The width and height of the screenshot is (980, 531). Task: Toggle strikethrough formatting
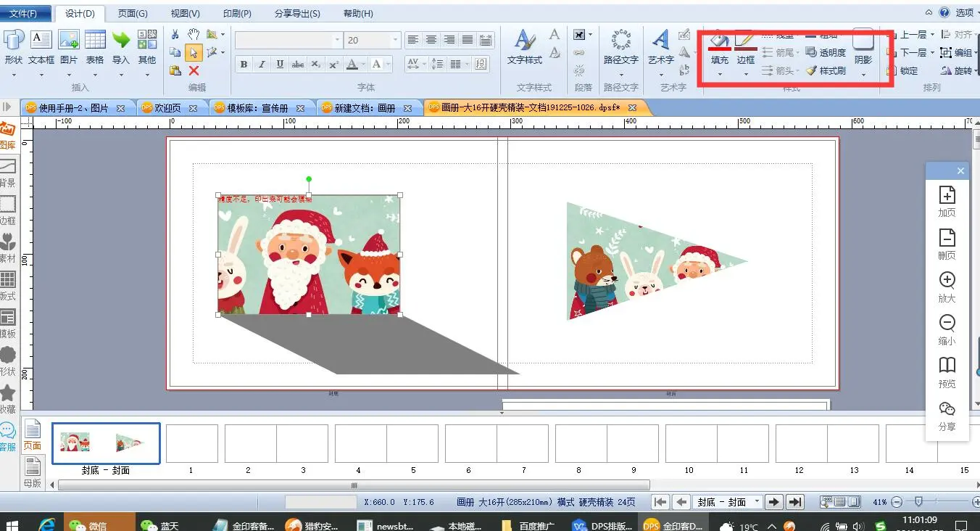pos(298,65)
